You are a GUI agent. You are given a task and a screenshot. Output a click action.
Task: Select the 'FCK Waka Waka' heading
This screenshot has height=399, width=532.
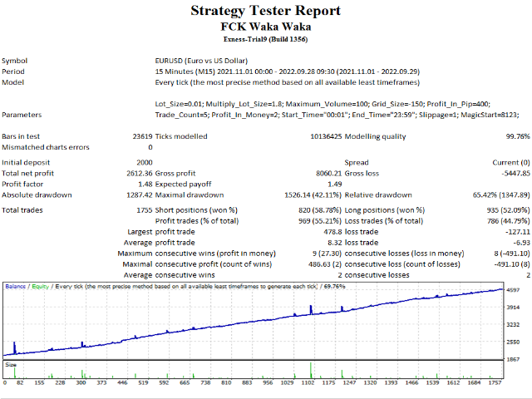pyautogui.click(x=266, y=27)
